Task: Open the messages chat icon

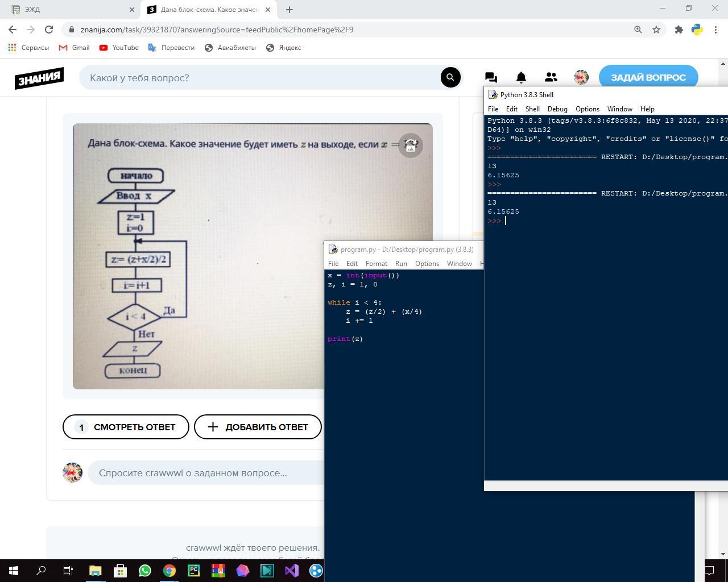Action: point(491,77)
